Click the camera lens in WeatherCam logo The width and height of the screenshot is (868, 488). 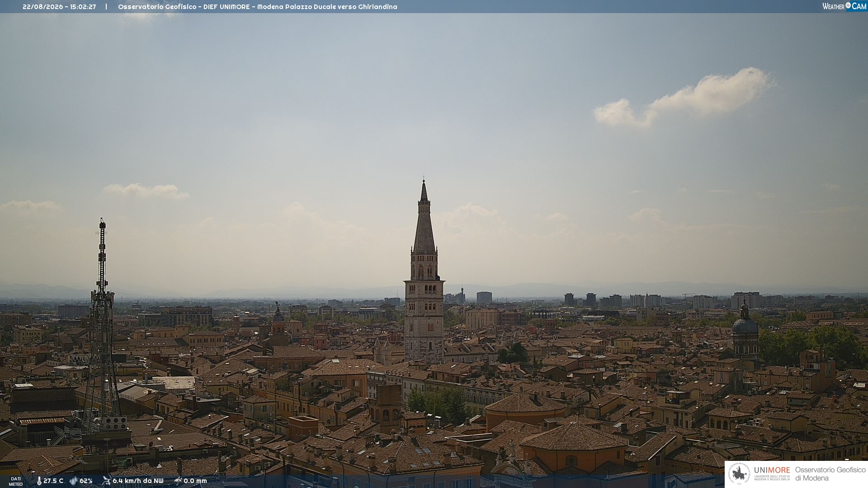pos(848,5)
